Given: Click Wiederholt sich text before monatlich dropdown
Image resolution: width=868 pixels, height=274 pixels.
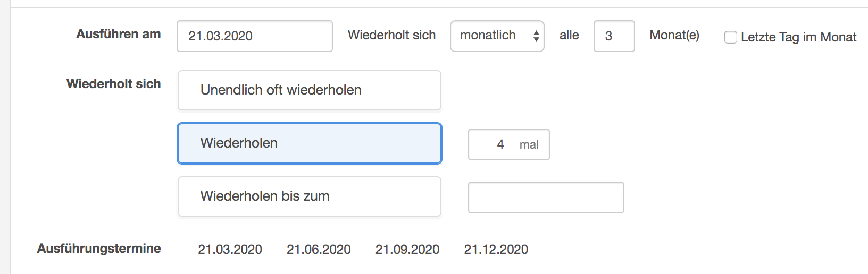Looking at the screenshot, I should (391, 35).
